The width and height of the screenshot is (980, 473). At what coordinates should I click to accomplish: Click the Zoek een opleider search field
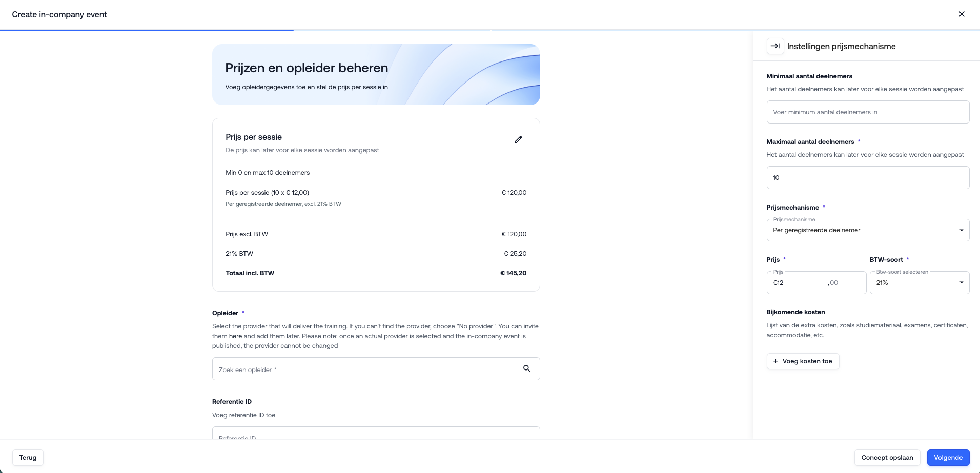376,369
